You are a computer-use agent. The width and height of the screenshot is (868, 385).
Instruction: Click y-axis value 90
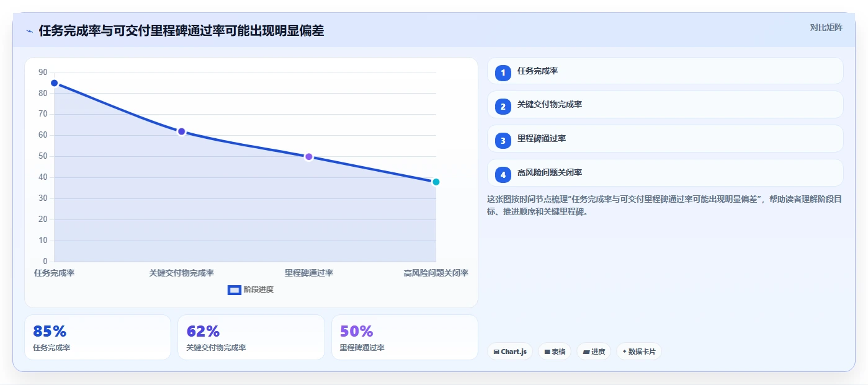coord(43,73)
